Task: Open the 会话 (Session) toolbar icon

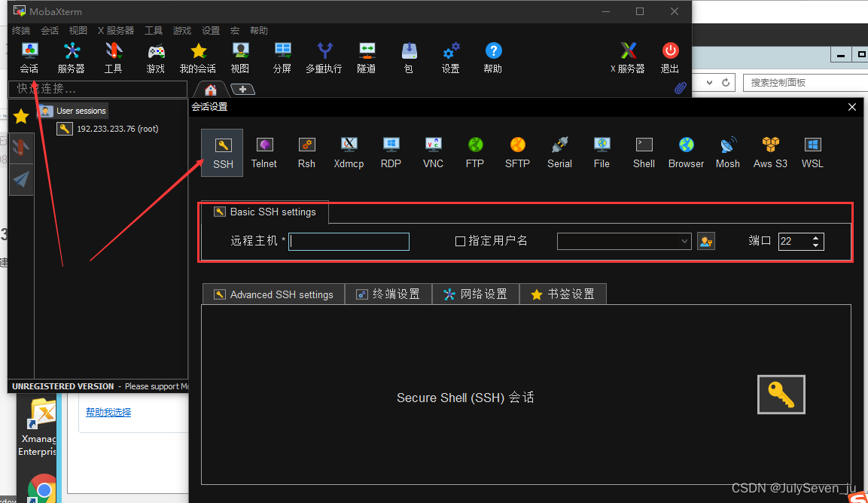Action: coord(29,58)
